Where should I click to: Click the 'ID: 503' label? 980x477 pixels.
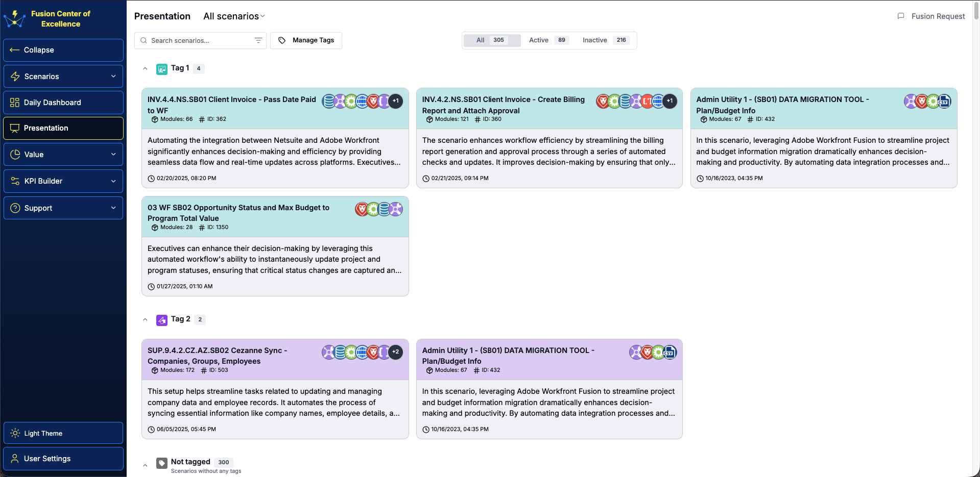(x=219, y=370)
